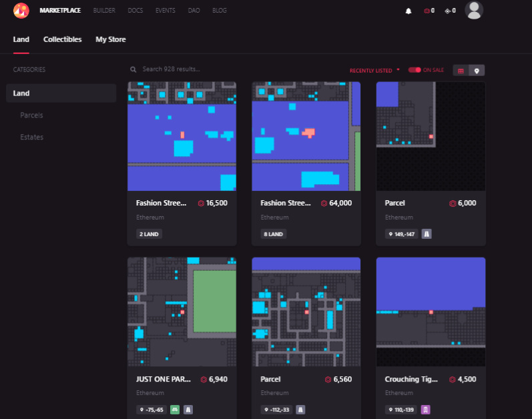532x419 pixels.
Task: Click the MANA symbol beside 64,000 price
Action: click(324, 203)
